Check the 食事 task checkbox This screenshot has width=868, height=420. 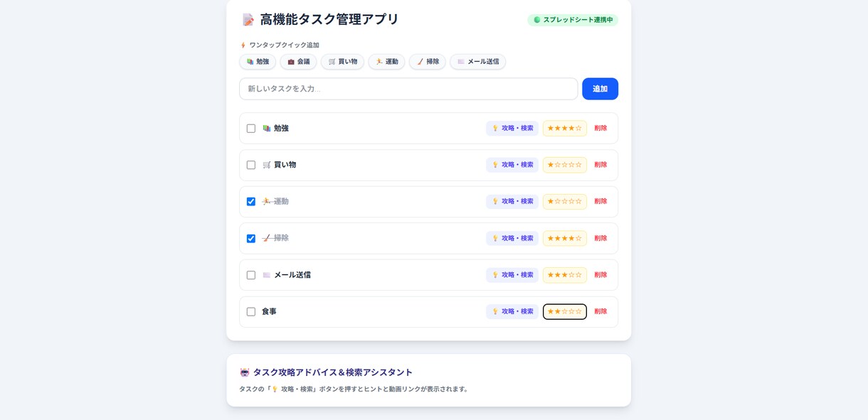(x=251, y=312)
